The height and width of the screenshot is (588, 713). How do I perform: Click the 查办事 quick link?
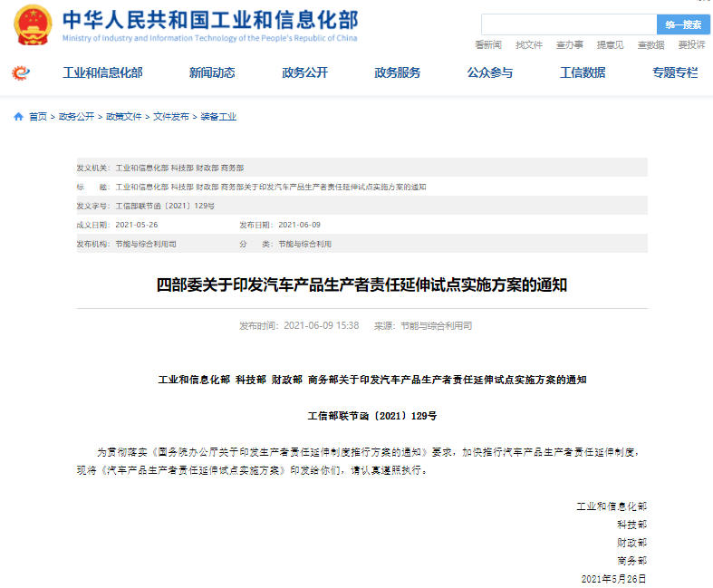tap(569, 45)
